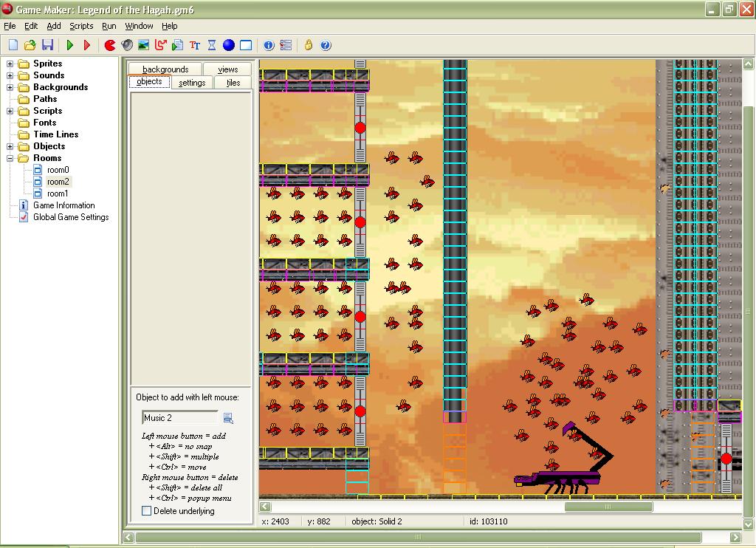Viewport: 756px width, 548px height.
Task: Add an object using the blue ball icon
Action: tap(229, 45)
